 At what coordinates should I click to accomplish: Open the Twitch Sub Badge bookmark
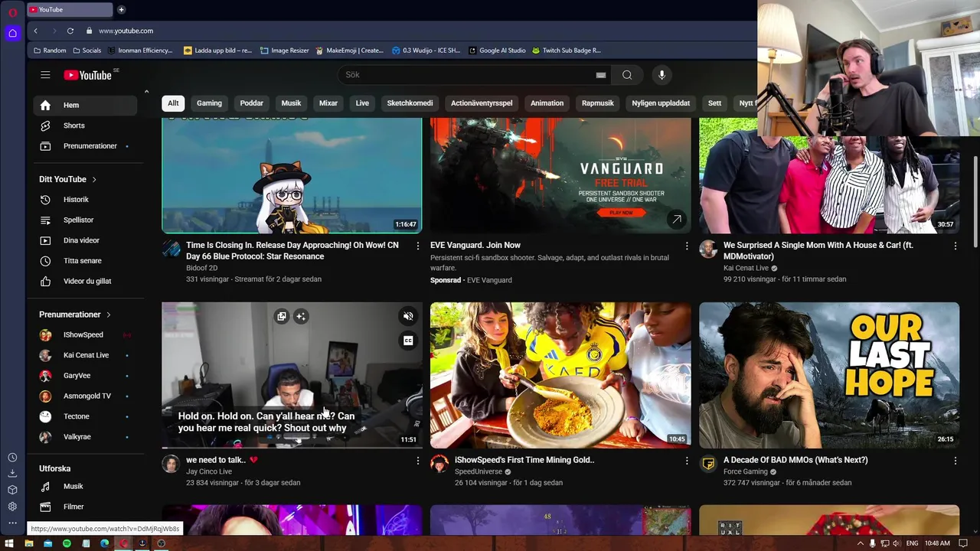(567, 51)
